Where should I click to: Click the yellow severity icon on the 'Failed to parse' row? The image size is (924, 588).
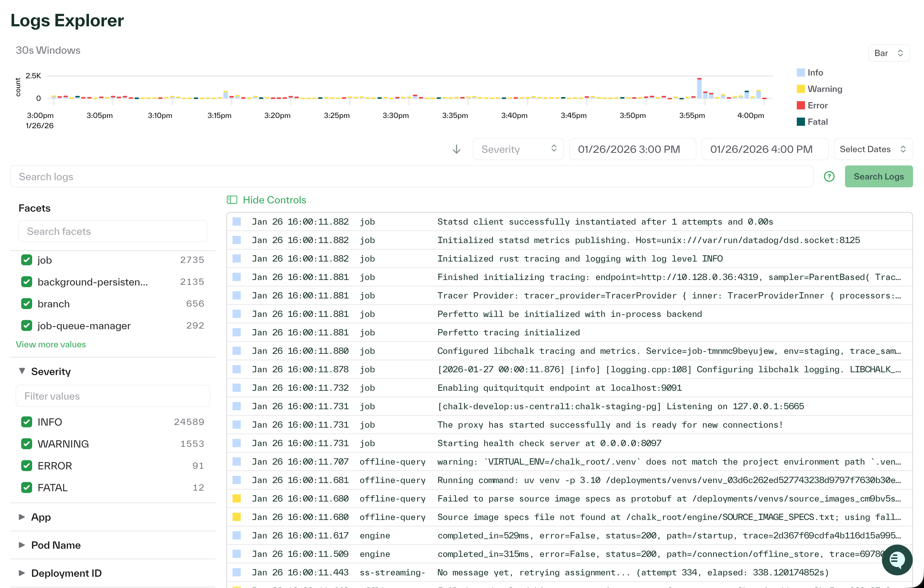[236, 499]
